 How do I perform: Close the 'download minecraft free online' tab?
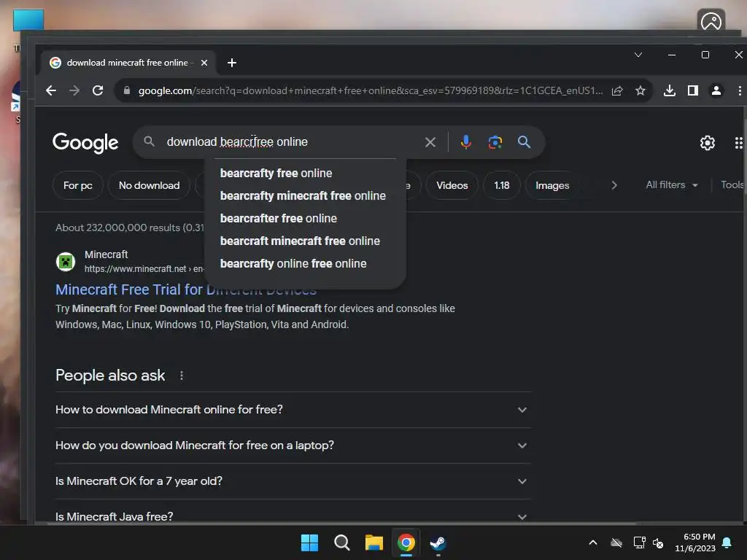(x=204, y=63)
